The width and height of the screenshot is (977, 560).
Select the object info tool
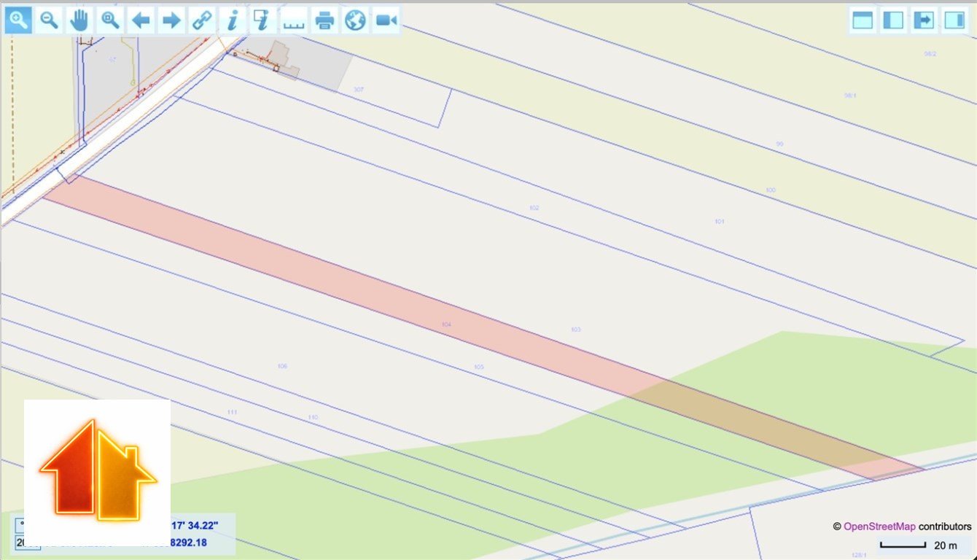[233, 20]
